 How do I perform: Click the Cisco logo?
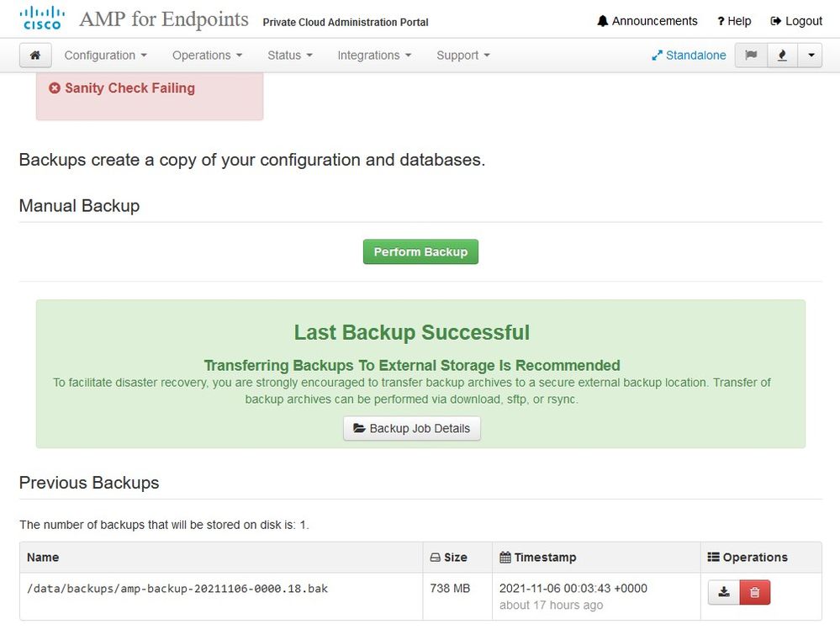[x=41, y=19]
